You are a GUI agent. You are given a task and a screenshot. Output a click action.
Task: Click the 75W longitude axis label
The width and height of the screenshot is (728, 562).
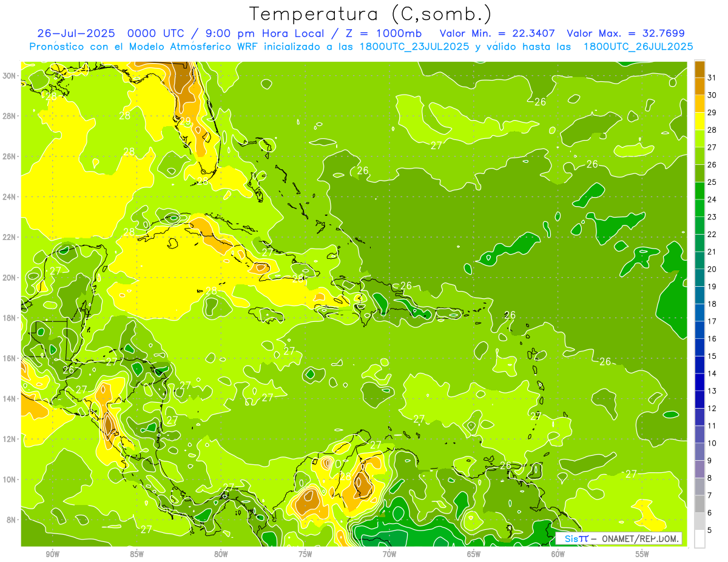(305, 554)
